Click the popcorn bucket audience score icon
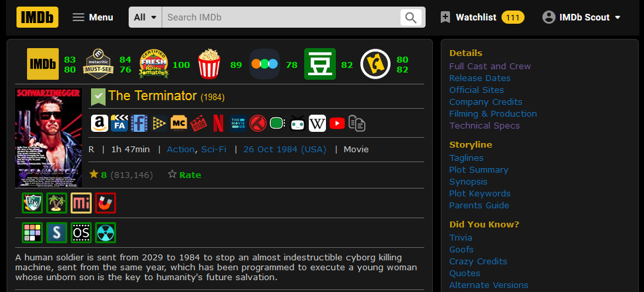The height and width of the screenshot is (292, 644). pyautogui.click(x=209, y=64)
